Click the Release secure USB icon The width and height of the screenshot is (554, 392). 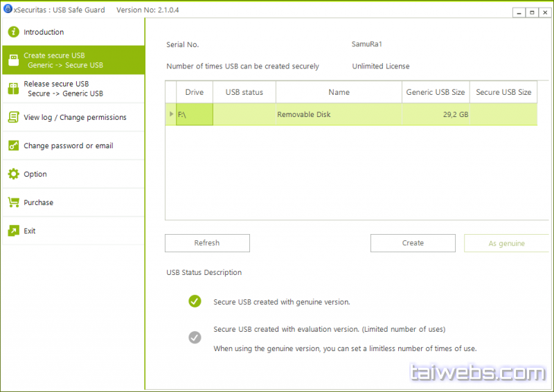click(13, 89)
